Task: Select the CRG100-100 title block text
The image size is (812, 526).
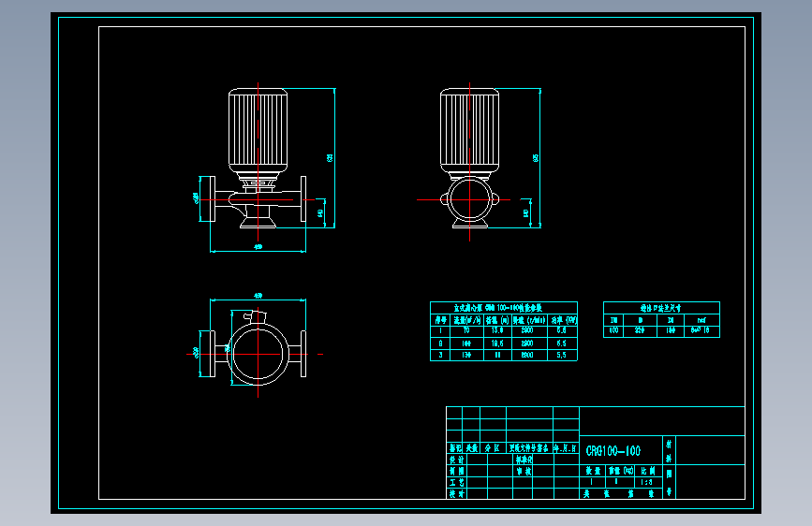Action: (x=613, y=451)
